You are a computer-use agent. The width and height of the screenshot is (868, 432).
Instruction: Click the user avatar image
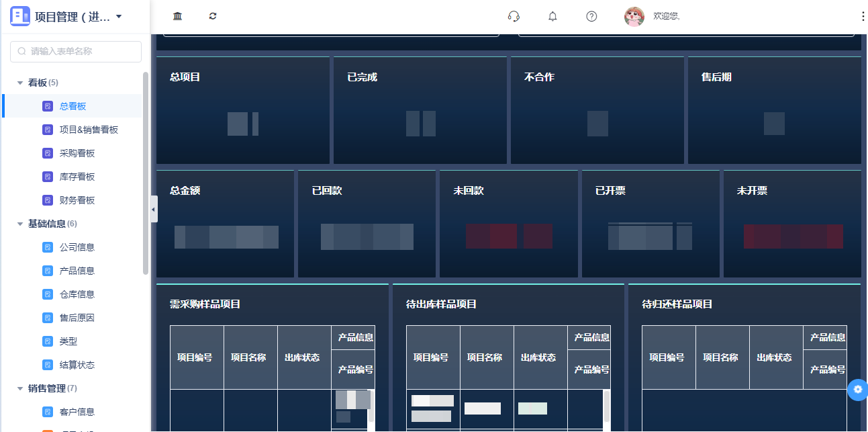pos(634,16)
